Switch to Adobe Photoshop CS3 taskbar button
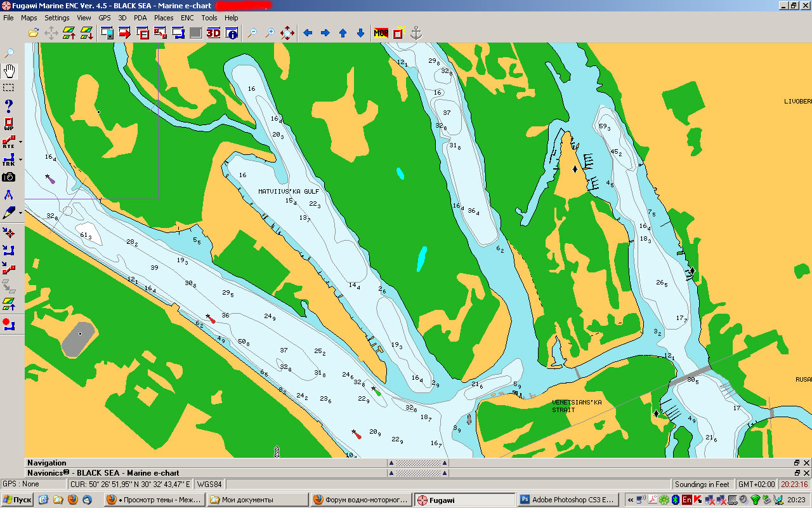The width and height of the screenshot is (812, 508). click(x=568, y=500)
